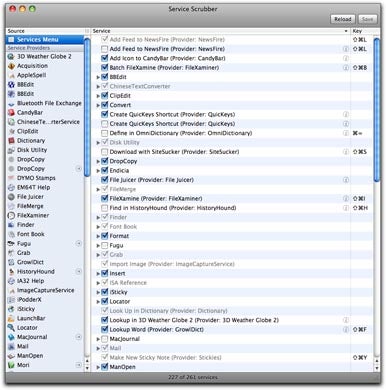Click the Locator magnifier icon in the source list
Viewport: 386px width, 390px height.
(x=11, y=328)
